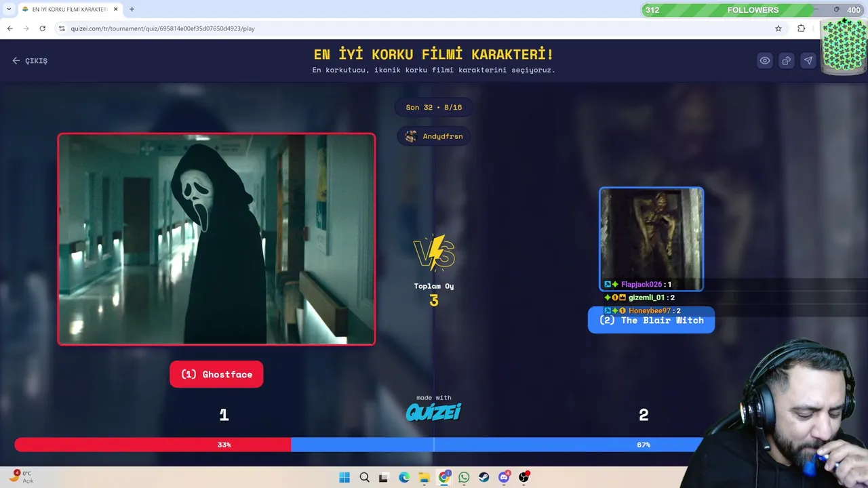
Task: Click the browser back arrow
Action: tap(9, 28)
